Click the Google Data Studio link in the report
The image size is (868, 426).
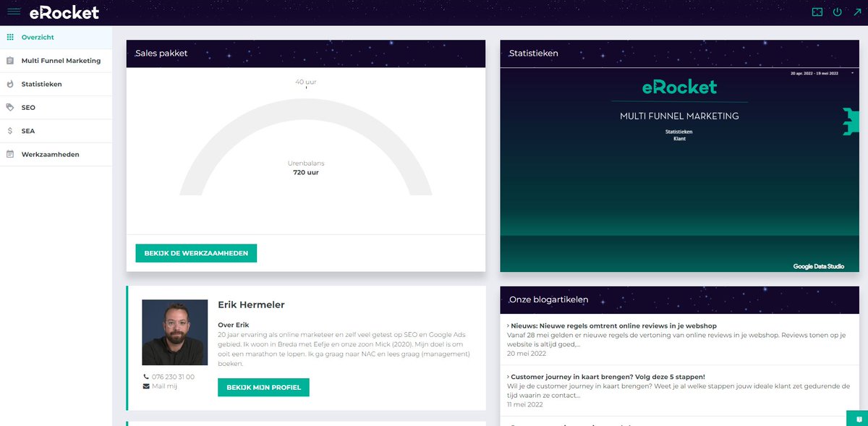coord(818,266)
